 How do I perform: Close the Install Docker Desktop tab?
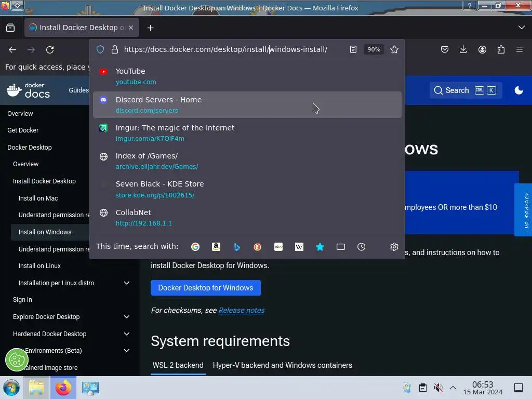point(131,28)
